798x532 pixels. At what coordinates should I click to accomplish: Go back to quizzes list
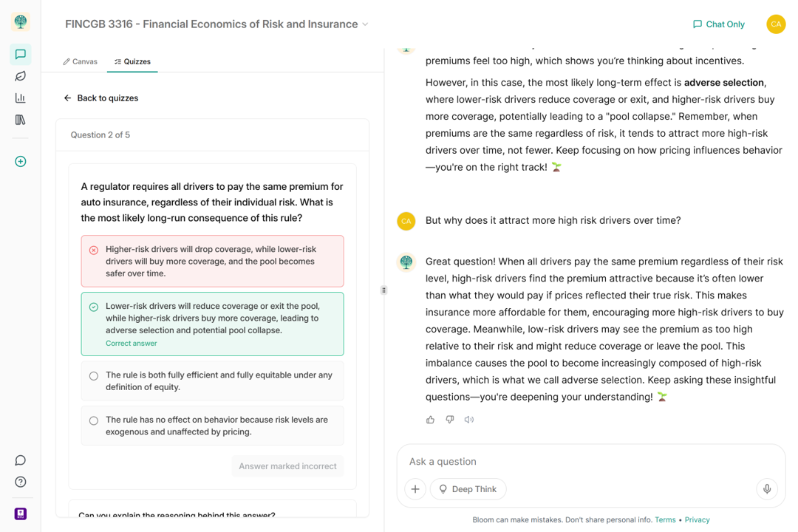101,98
